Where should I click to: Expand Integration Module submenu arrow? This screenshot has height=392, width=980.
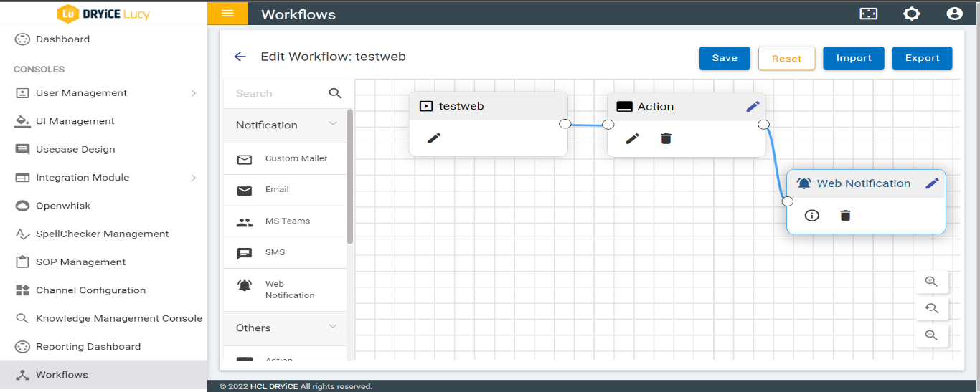tap(194, 178)
